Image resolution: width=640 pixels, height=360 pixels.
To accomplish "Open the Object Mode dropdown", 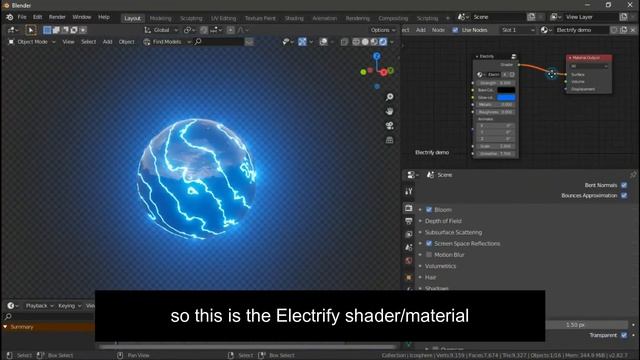I will tap(32, 42).
